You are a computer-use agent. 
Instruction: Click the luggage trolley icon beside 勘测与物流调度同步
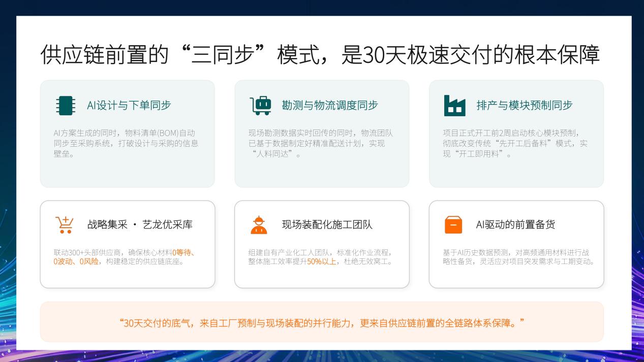260,106
